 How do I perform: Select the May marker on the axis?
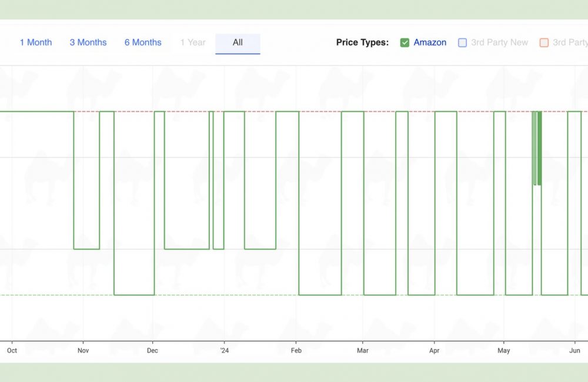tap(504, 351)
